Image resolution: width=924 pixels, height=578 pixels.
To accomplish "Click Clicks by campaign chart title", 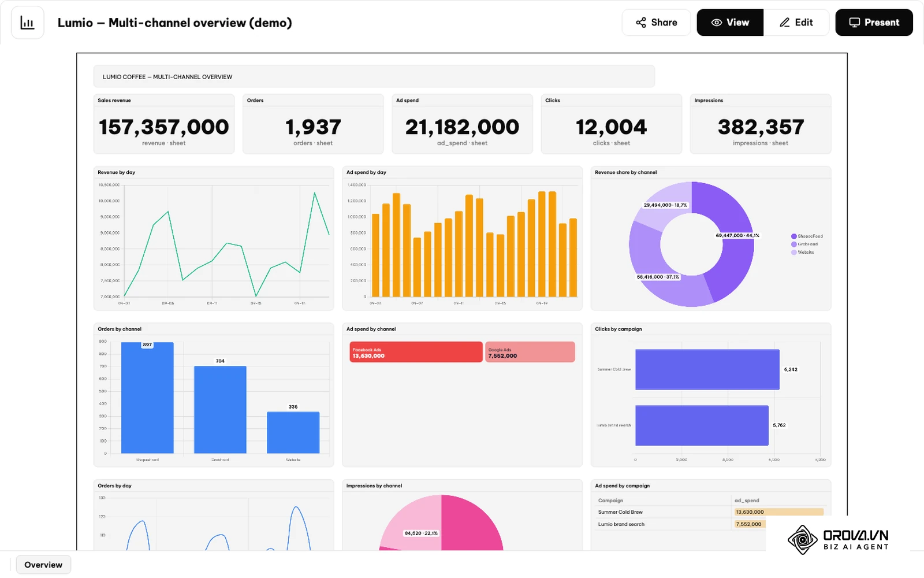I will [619, 329].
